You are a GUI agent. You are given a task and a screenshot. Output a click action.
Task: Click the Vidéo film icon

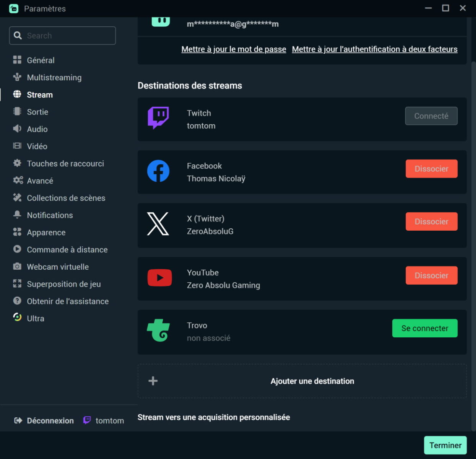[17, 146]
